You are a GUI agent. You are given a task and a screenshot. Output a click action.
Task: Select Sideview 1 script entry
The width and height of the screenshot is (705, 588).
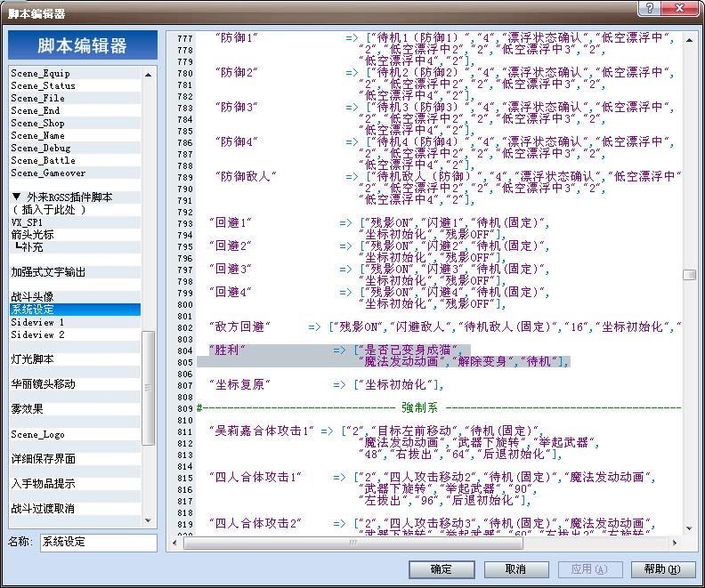tap(75, 322)
